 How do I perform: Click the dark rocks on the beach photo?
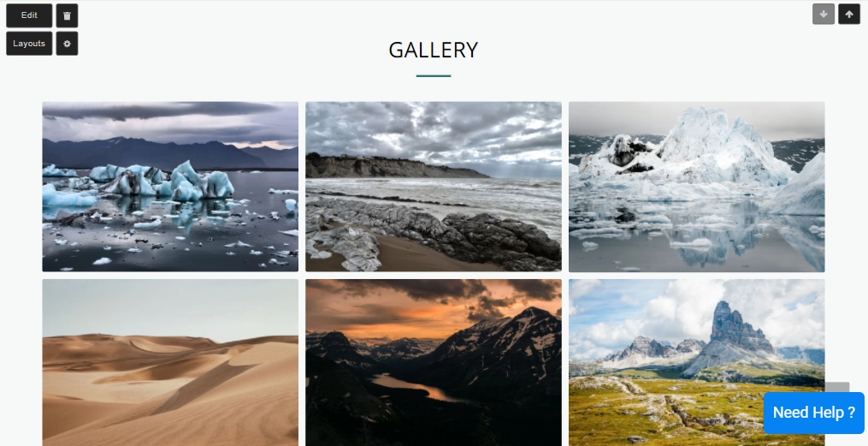pyautogui.click(x=499, y=238)
